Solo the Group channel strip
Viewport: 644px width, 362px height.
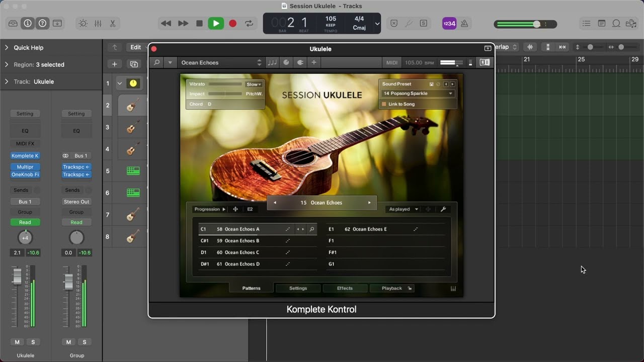85,342
